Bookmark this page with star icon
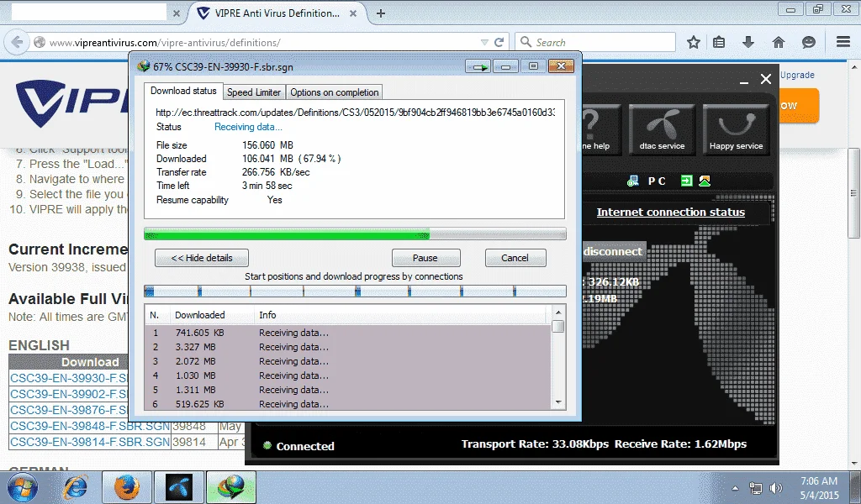Image resolution: width=861 pixels, height=504 pixels. point(694,42)
